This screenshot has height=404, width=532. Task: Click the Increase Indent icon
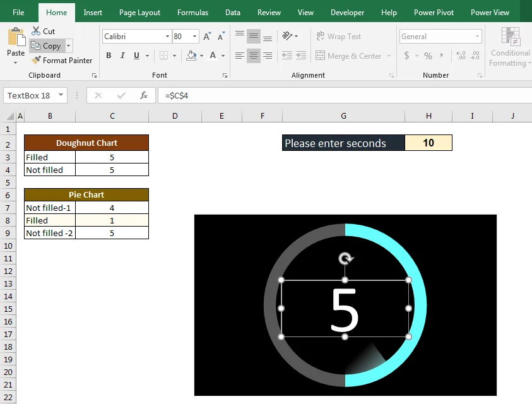302,56
